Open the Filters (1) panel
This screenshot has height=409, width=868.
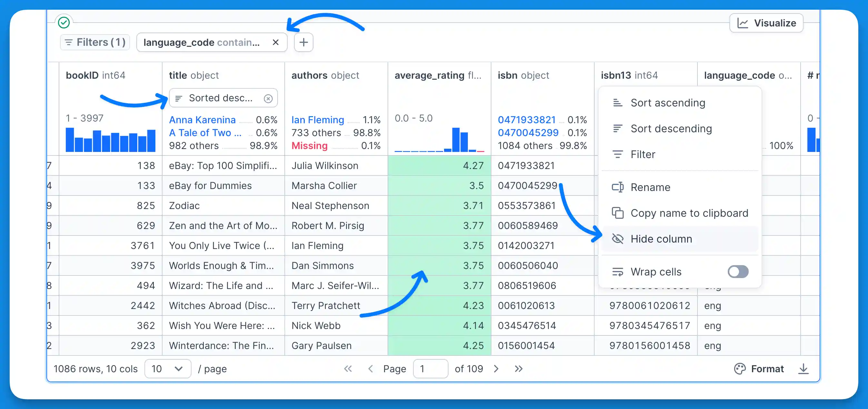[95, 43]
